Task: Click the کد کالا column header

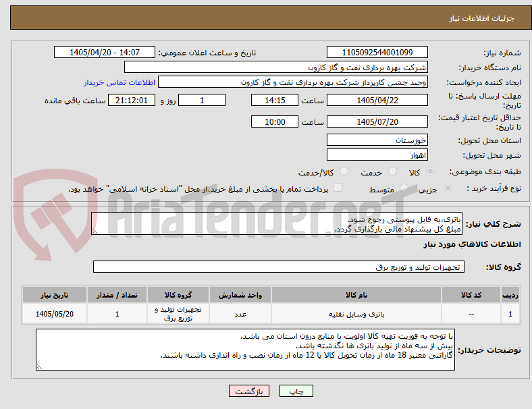Action: (x=471, y=295)
